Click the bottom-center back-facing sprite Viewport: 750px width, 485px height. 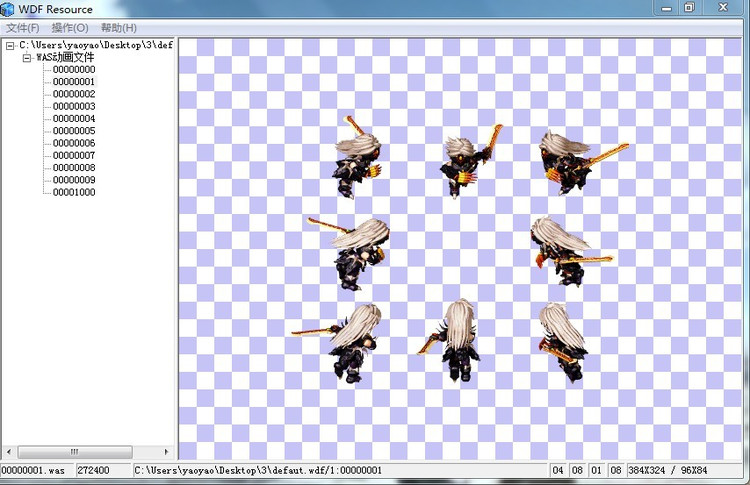click(459, 340)
